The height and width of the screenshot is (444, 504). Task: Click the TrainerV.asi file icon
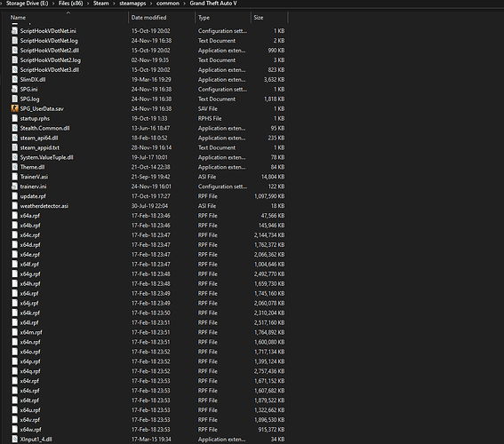tap(14, 177)
